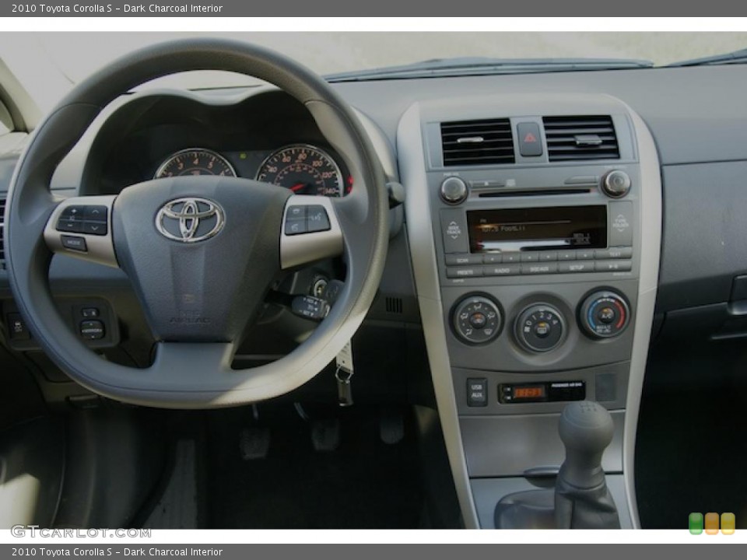The image size is (747, 560).
Task: Click the upper phone button on steering wheel
Action: click(296, 212)
